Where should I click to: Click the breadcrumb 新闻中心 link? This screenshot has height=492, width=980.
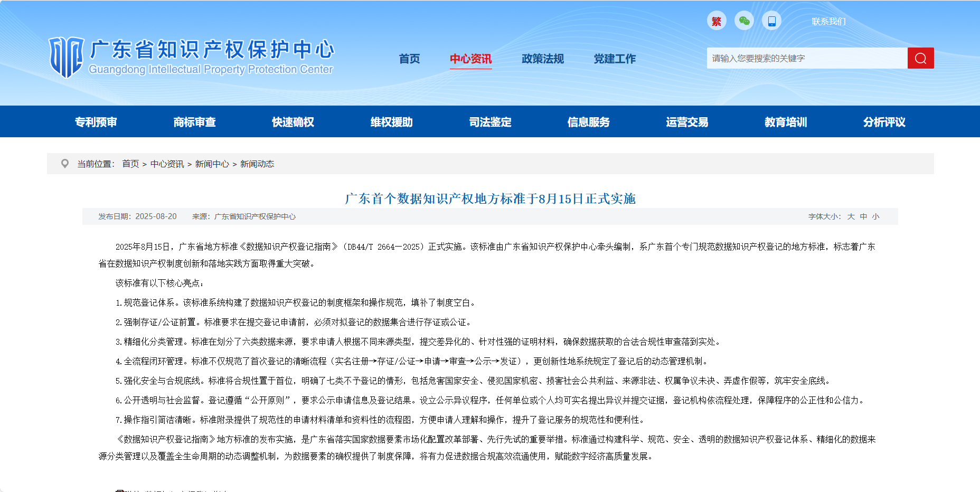(x=212, y=164)
